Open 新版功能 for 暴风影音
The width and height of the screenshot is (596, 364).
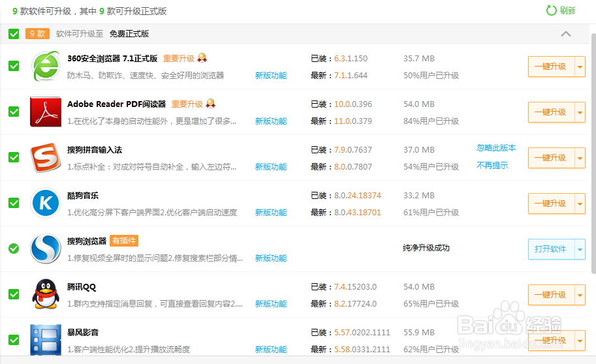(x=271, y=349)
